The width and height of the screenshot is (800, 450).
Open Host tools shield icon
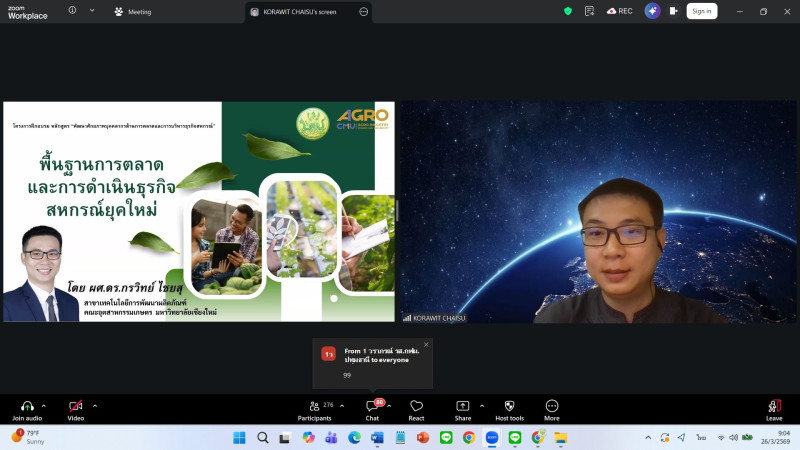point(509,406)
